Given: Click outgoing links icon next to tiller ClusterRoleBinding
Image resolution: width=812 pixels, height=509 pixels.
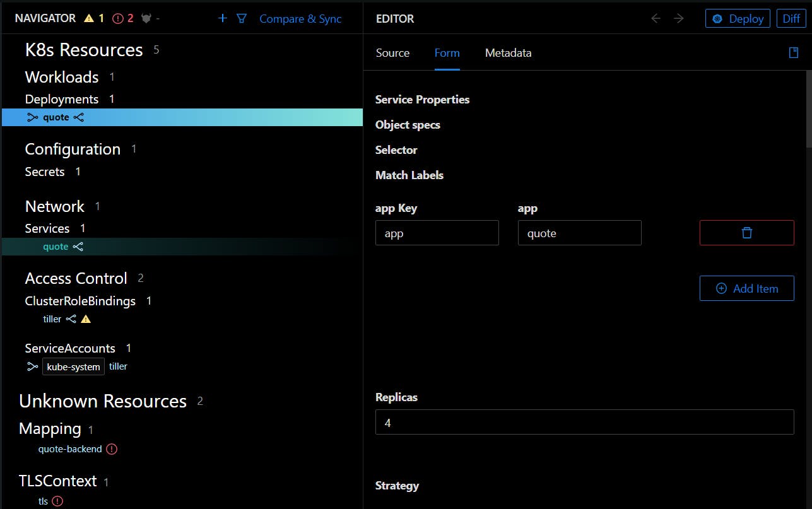Looking at the screenshot, I should pyautogui.click(x=71, y=319).
